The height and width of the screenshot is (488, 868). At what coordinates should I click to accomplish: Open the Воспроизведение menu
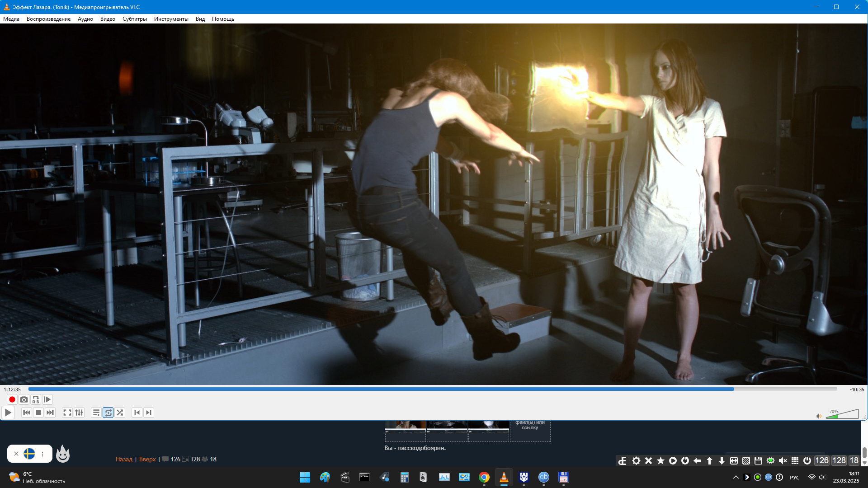[x=48, y=19]
